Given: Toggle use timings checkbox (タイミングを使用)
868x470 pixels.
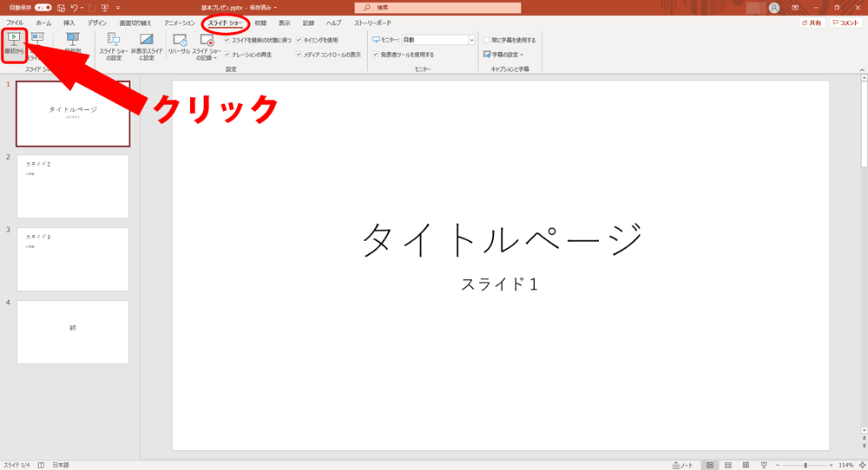Looking at the screenshot, I should 299,40.
